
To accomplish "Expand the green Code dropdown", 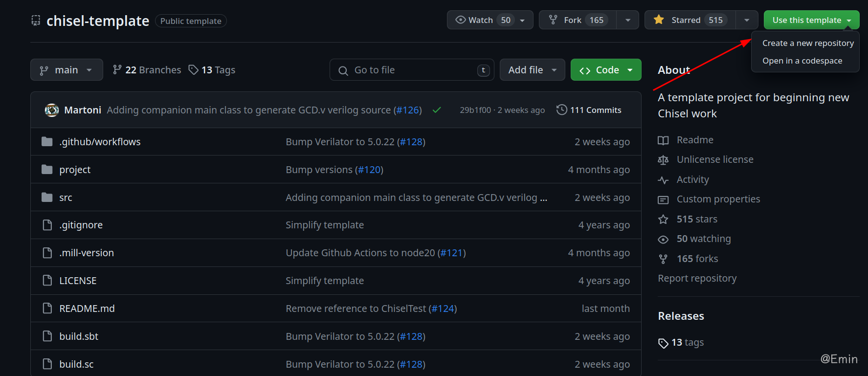I will click(606, 70).
